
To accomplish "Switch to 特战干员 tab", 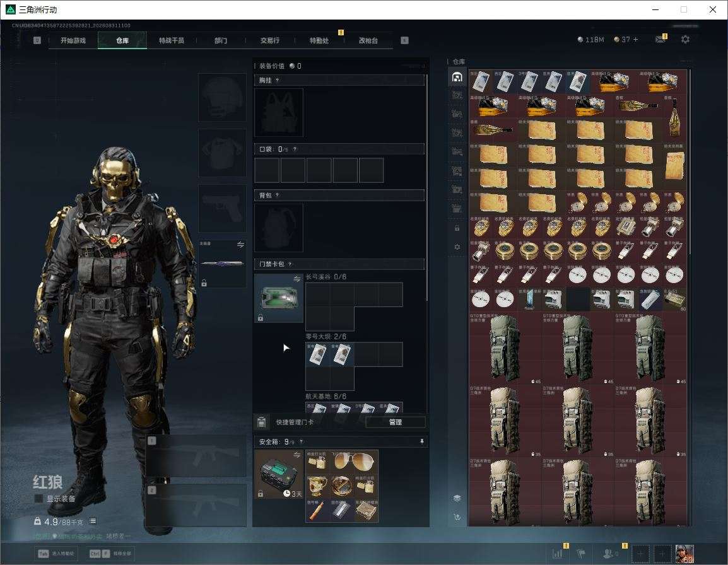I will (172, 40).
